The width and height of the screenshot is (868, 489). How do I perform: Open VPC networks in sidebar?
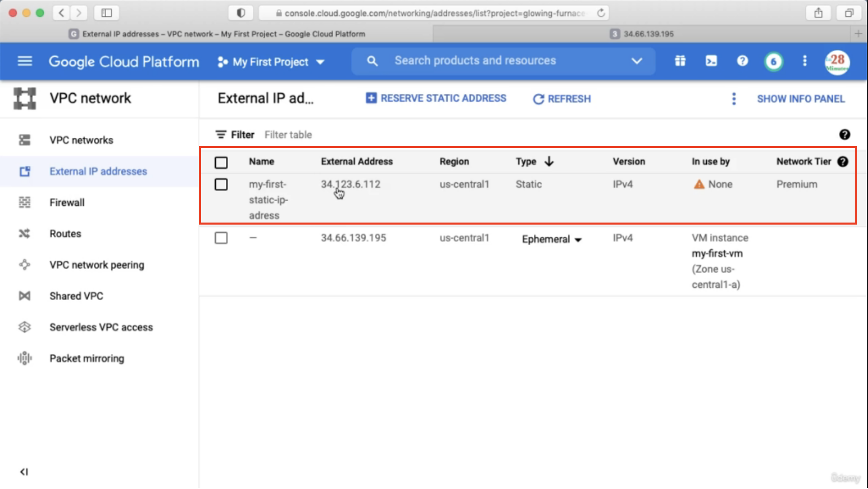pos(81,140)
